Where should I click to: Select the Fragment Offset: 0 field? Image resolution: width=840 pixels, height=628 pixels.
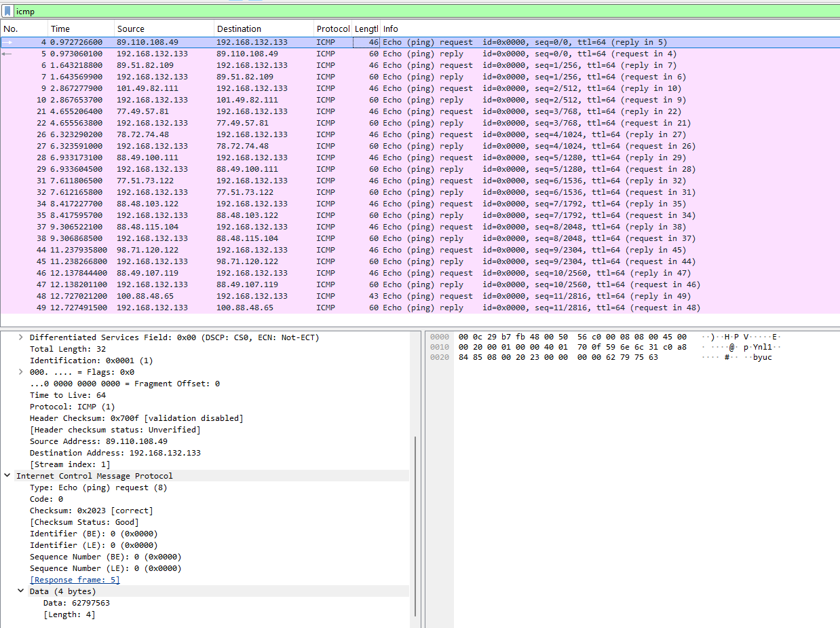point(125,384)
